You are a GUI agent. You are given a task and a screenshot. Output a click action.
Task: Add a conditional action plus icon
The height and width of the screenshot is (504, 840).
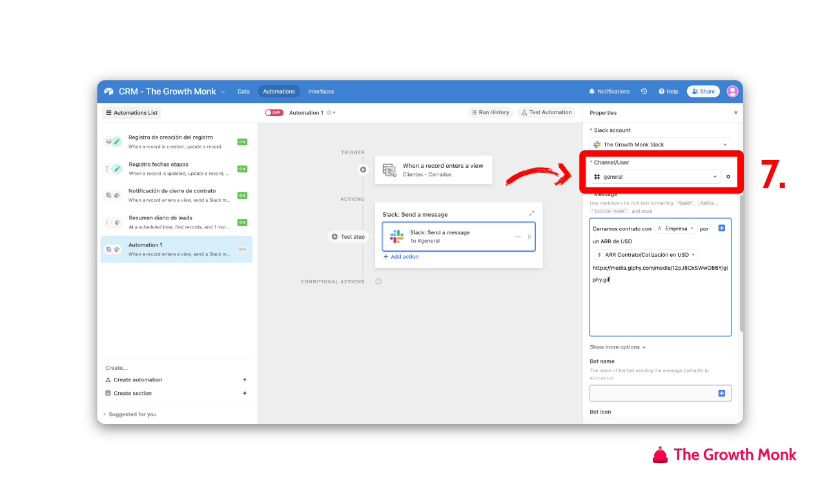[x=378, y=281]
